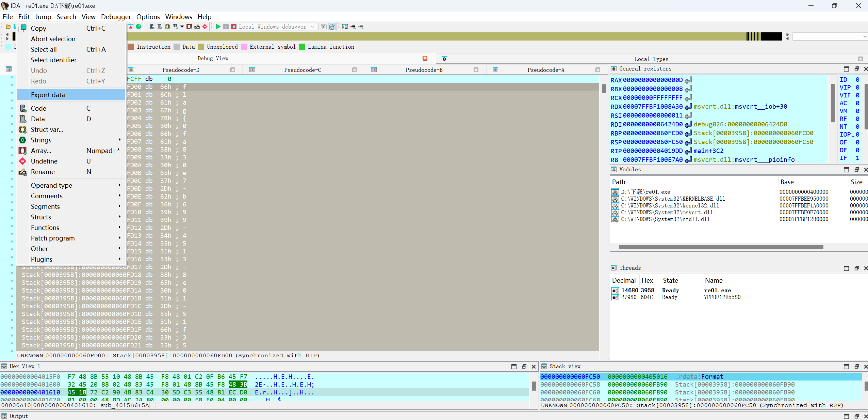
Task: Click the breakpoint list toolbar icon
Action: (345, 27)
